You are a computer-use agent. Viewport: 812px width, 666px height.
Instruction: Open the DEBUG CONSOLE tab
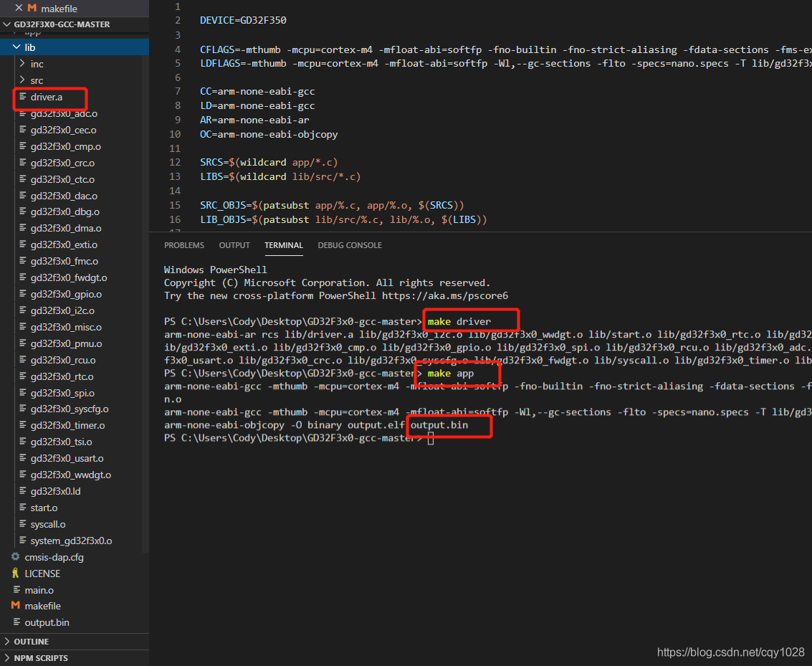coord(350,245)
